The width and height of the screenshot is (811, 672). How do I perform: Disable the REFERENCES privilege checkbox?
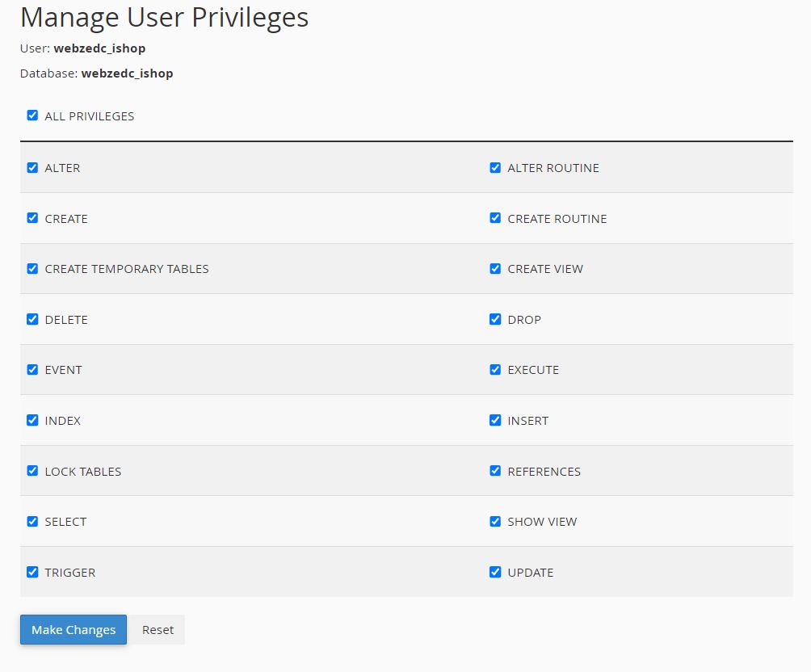(495, 471)
